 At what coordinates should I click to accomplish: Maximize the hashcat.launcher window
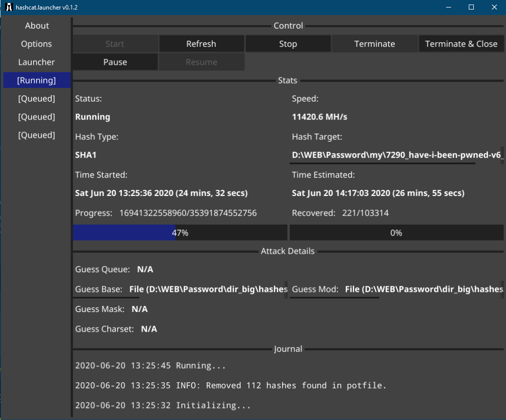tap(471, 7)
